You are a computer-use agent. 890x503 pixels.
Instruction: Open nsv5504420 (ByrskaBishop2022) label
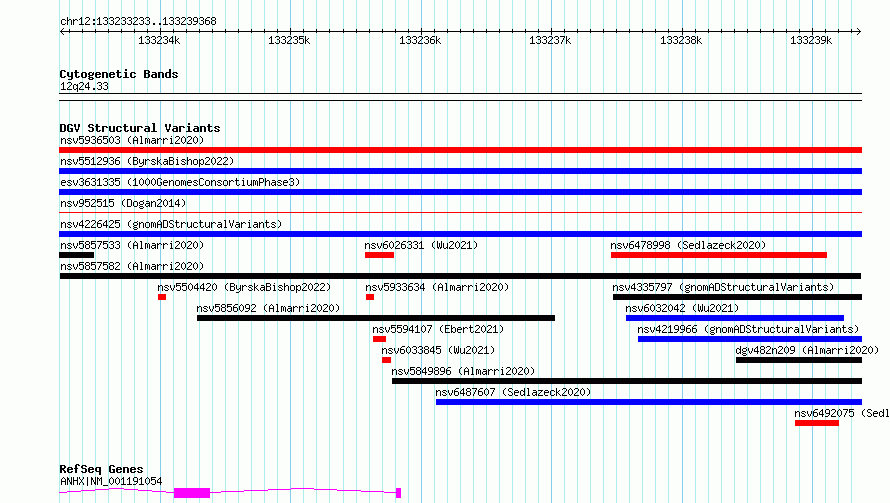point(244,287)
